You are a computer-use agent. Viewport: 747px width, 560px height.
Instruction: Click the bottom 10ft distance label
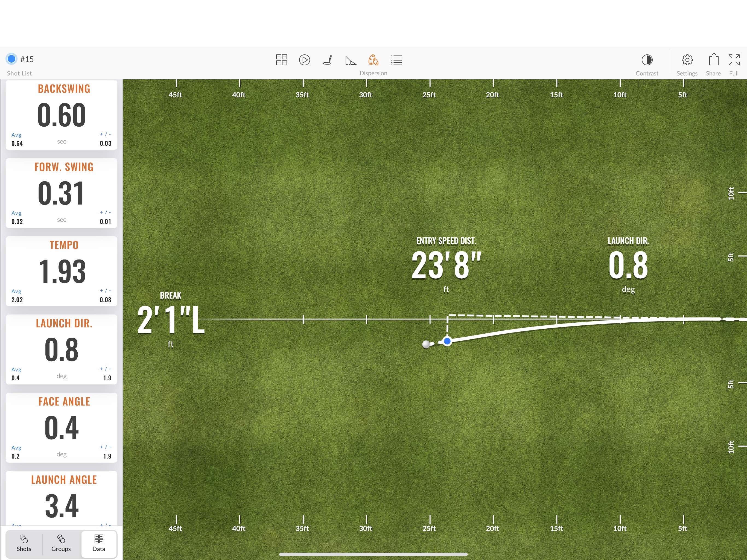(x=620, y=529)
